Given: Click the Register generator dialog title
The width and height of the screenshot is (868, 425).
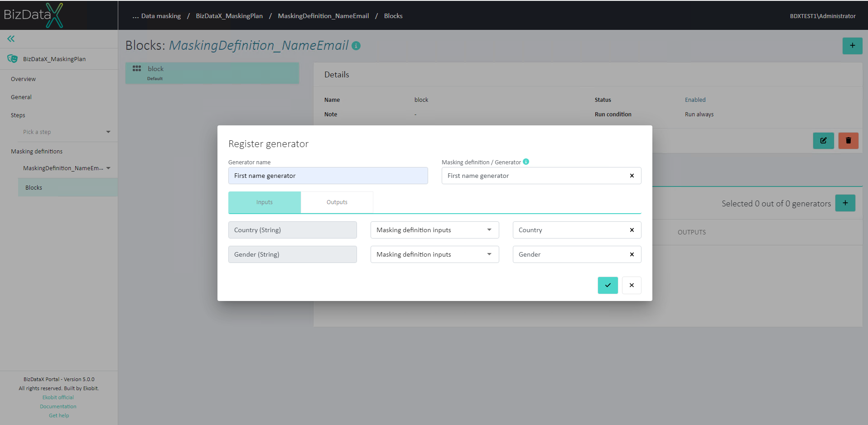Looking at the screenshot, I should pos(268,144).
